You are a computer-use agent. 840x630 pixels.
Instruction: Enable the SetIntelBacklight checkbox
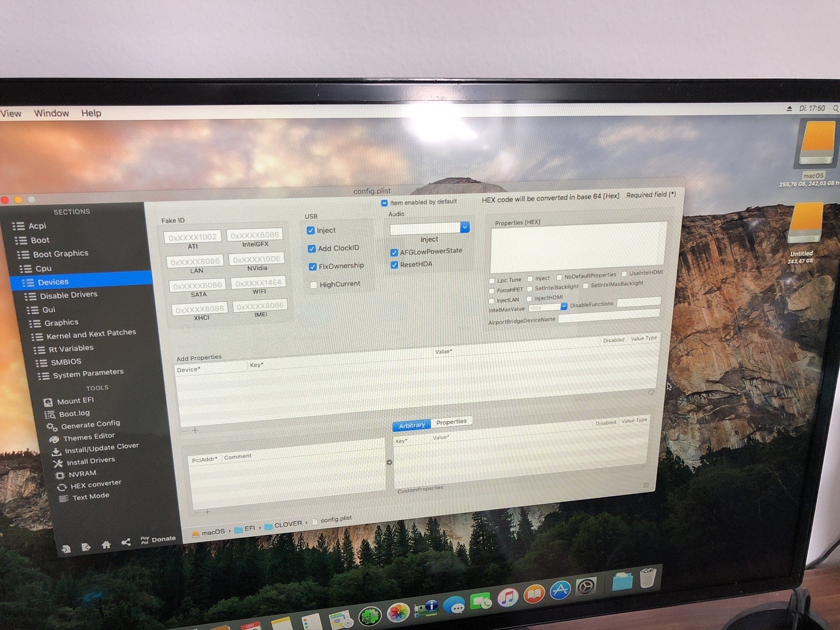[530, 288]
